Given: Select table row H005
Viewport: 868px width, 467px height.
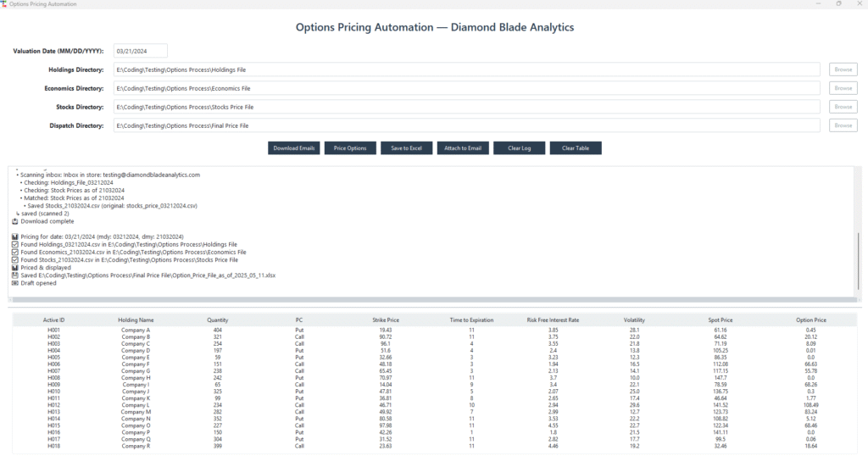Looking at the screenshot, I should coord(434,358).
